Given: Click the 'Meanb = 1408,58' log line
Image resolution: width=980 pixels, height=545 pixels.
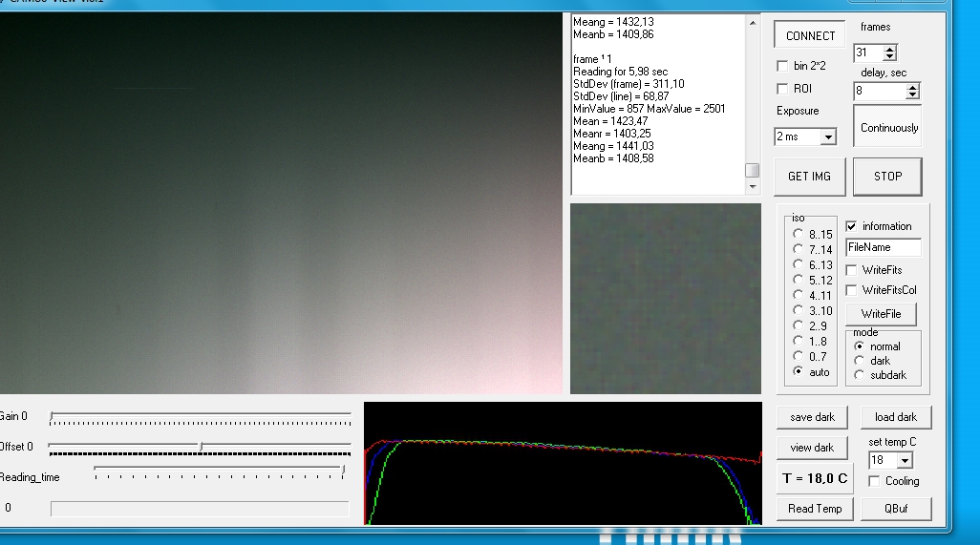Looking at the screenshot, I should pos(614,158).
